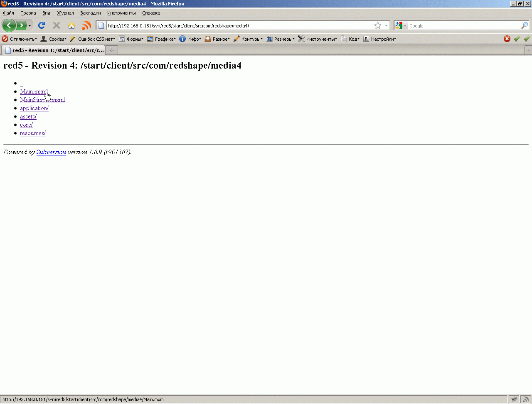Viewport: 532px width, 404px height.
Task: Open the Отключить dropdown on developer toolbar
Action: point(20,39)
